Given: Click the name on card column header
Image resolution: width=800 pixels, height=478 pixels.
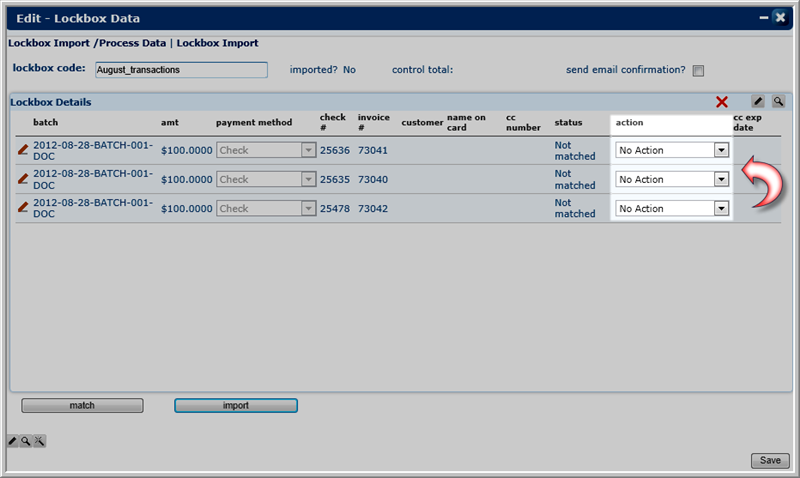Looking at the screenshot, I should tap(466, 122).
